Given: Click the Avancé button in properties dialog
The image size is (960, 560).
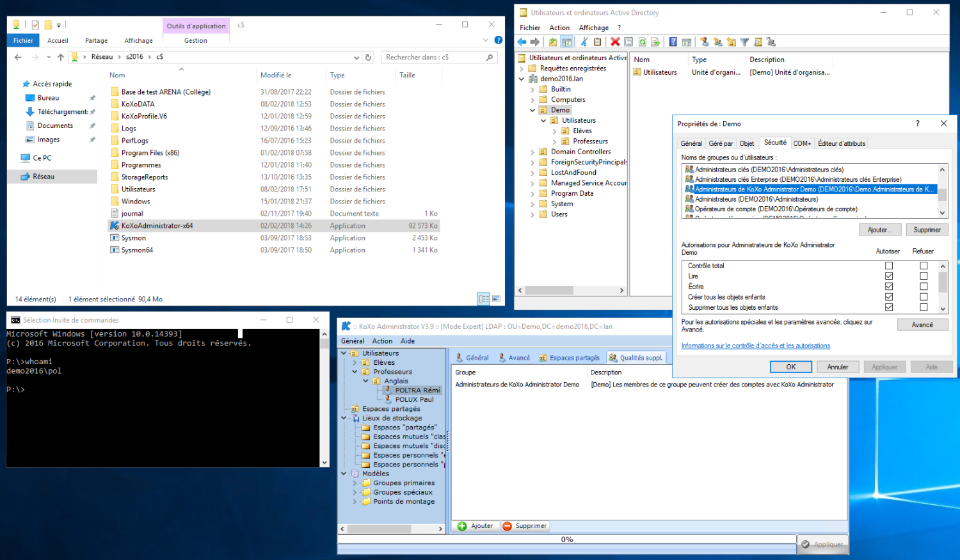Looking at the screenshot, I should pyautogui.click(x=922, y=324).
